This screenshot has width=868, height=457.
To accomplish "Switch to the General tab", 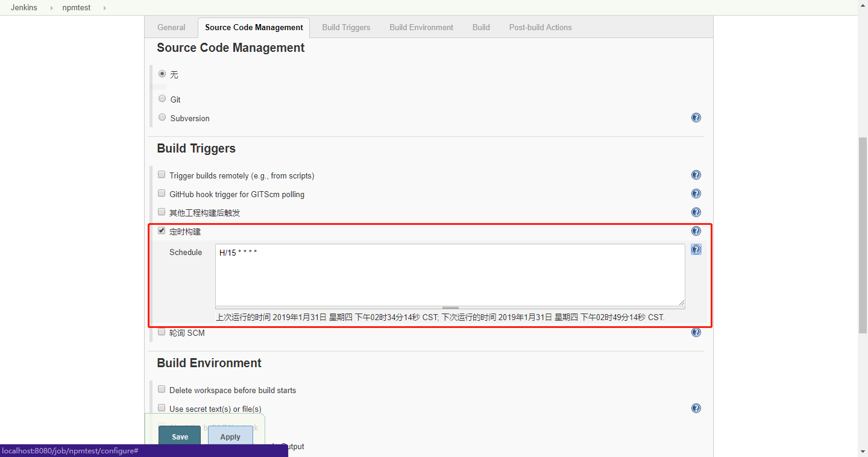I will [x=171, y=27].
